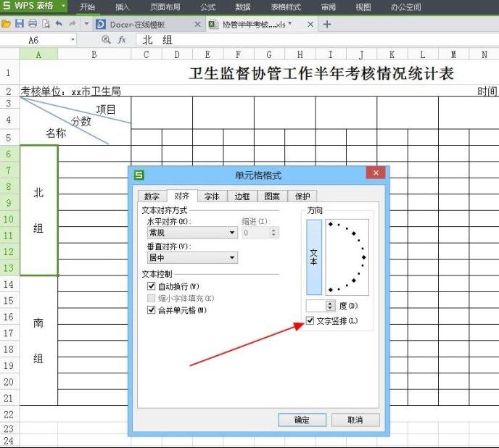Cancel with 取消 button

click(x=355, y=420)
